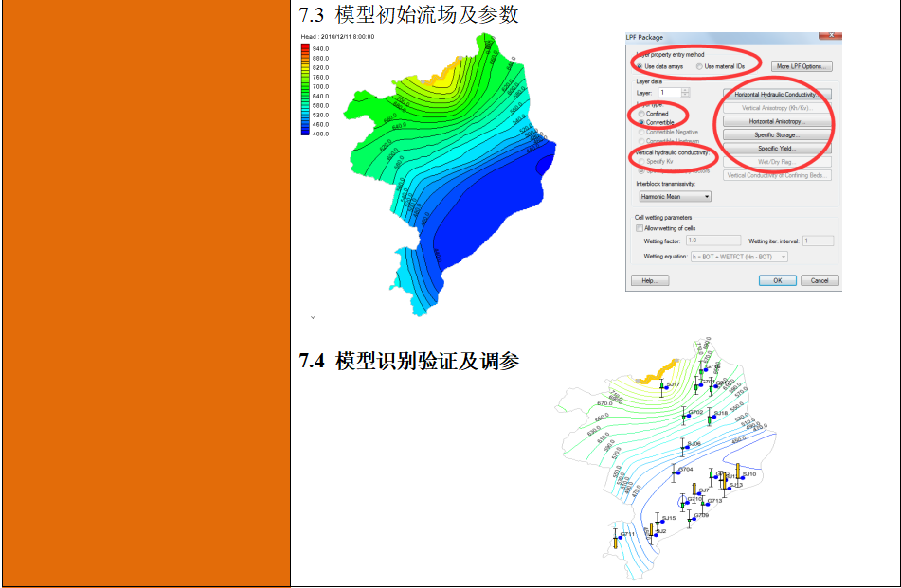Click the "More LPF Options" button
Viewport: 901px width, 588px height.
click(x=802, y=66)
